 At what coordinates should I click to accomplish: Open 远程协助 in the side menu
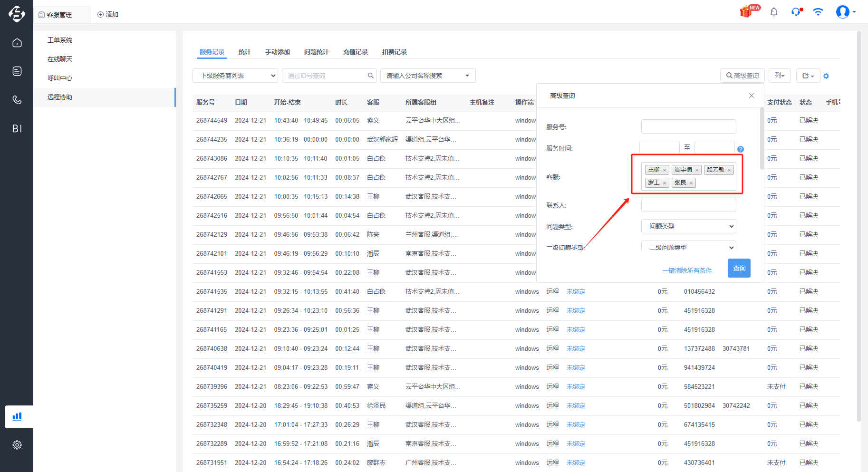click(105, 97)
